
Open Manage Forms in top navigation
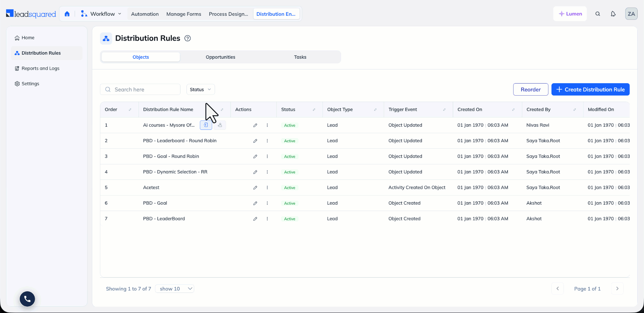184,14
